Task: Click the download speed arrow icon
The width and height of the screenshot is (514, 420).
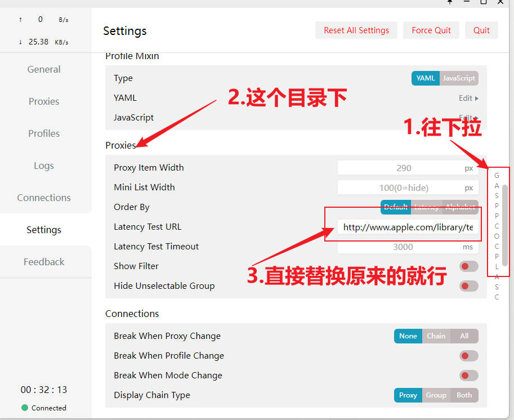Action: (x=20, y=42)
